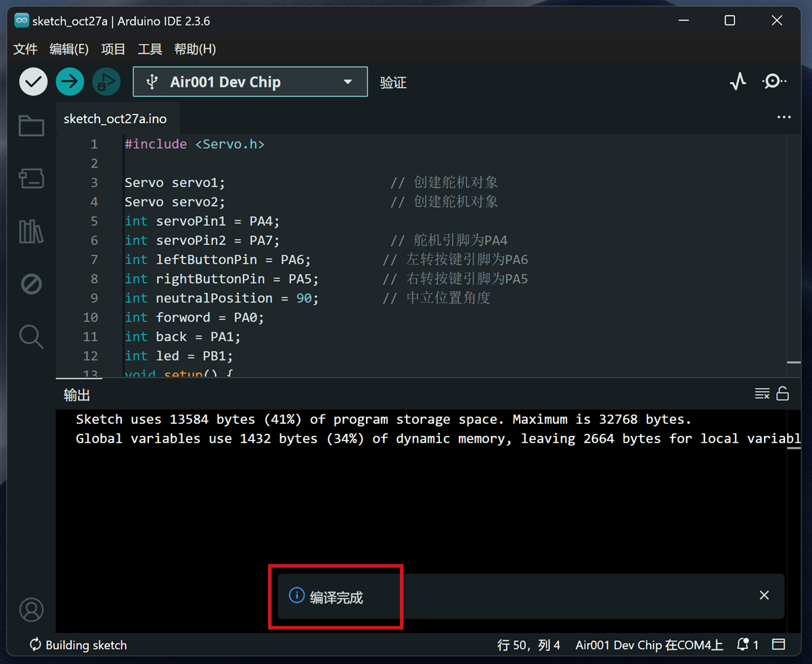Open the Library Manager sidebar panel
Screen dimensions: 812x664
tap(31, 231)
